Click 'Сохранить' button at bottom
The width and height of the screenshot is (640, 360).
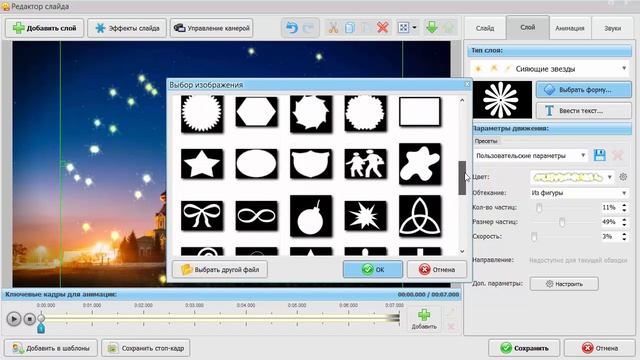524,348
